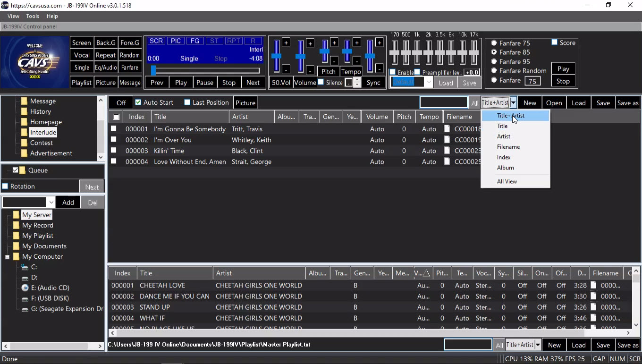This screenshot has width=642, height=364.
Task: Open the equalizer preset Default dropdown
Action: 429,82
